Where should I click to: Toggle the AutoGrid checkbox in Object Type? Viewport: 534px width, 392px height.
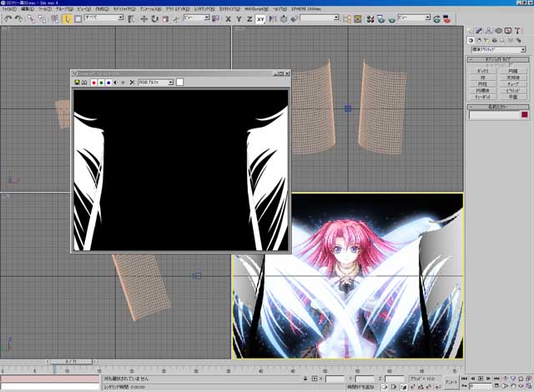510,65
